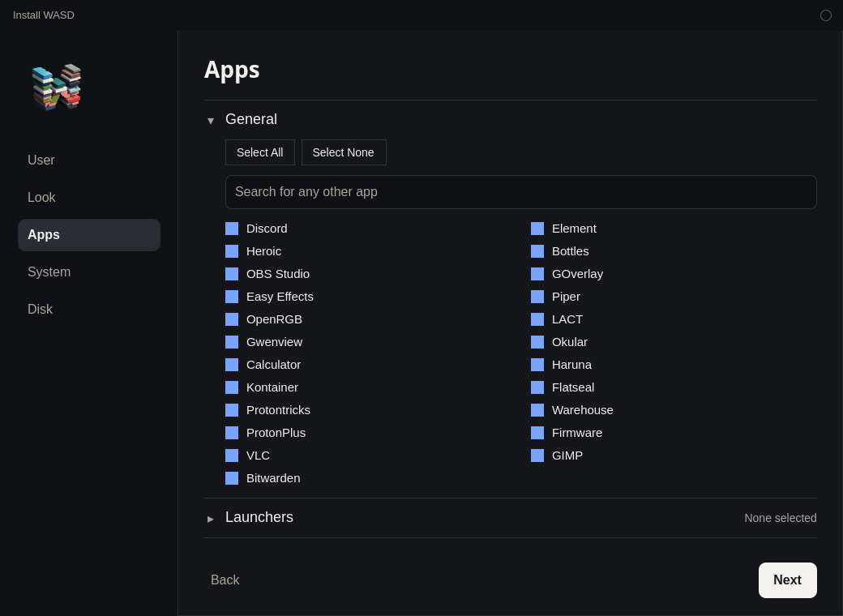The height and width of the screenshot is (616, 843).
Task: Open the Look step in sidebar
Action: 89,197
